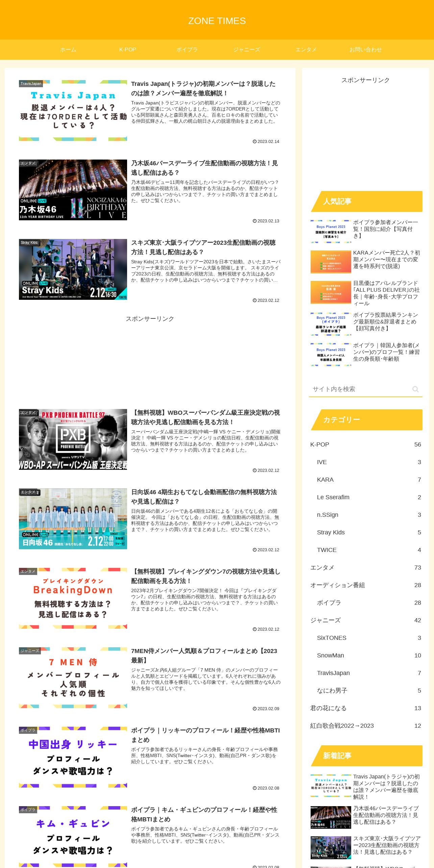Select the IVE subcategory

(x=369, y=462)
